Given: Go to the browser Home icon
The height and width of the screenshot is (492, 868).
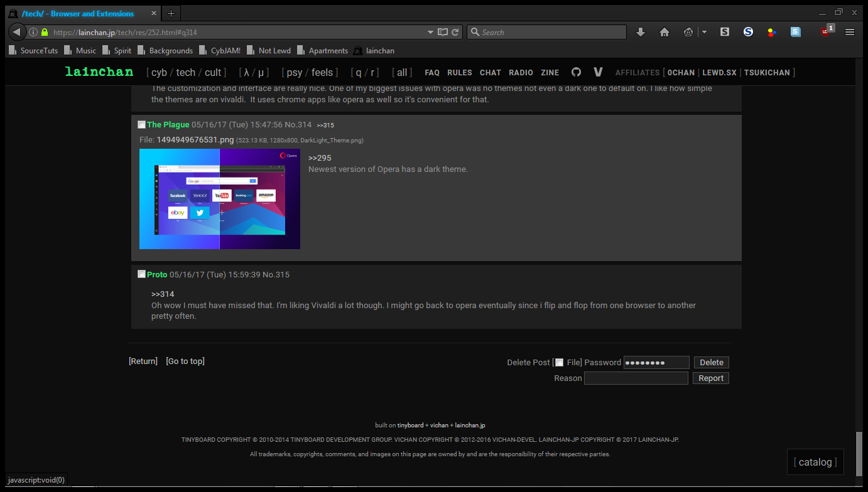Looking at the screenshot, I should [x=665, y=32].
